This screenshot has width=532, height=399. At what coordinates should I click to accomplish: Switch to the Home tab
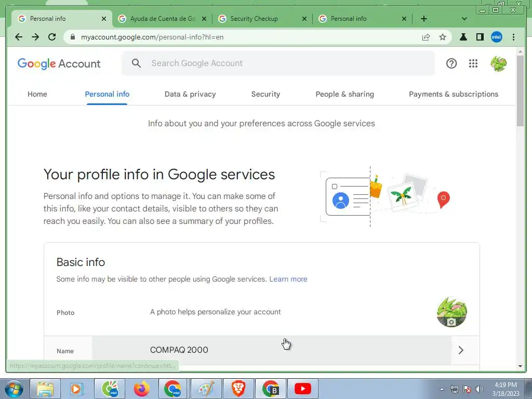coord(37,94)
